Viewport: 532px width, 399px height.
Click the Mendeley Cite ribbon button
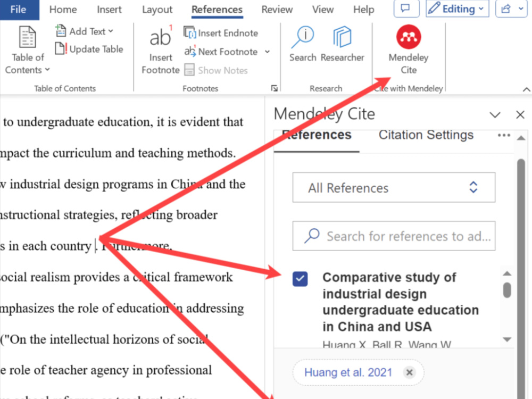(x=409, y=50)
